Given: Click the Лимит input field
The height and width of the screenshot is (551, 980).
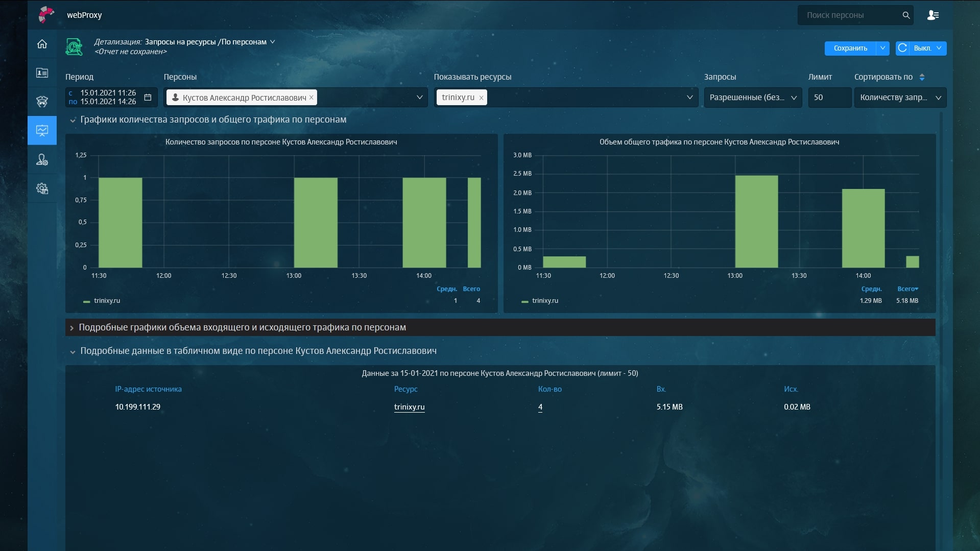Looking at the screenshot, I should [x=829, y=98].
